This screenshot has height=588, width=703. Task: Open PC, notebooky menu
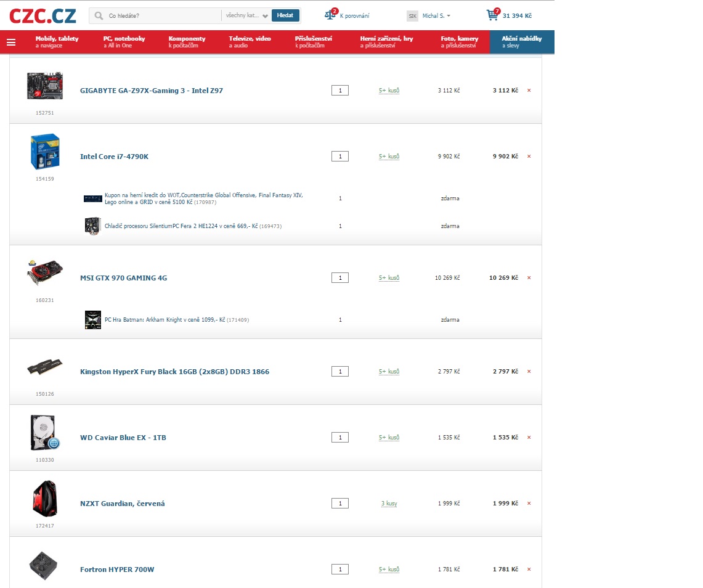point(124,42)
